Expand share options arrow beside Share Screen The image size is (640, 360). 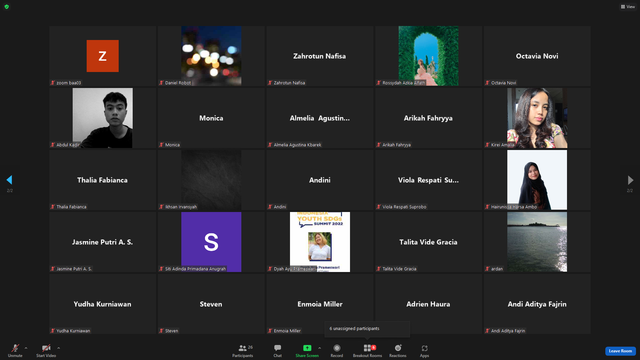320,348
